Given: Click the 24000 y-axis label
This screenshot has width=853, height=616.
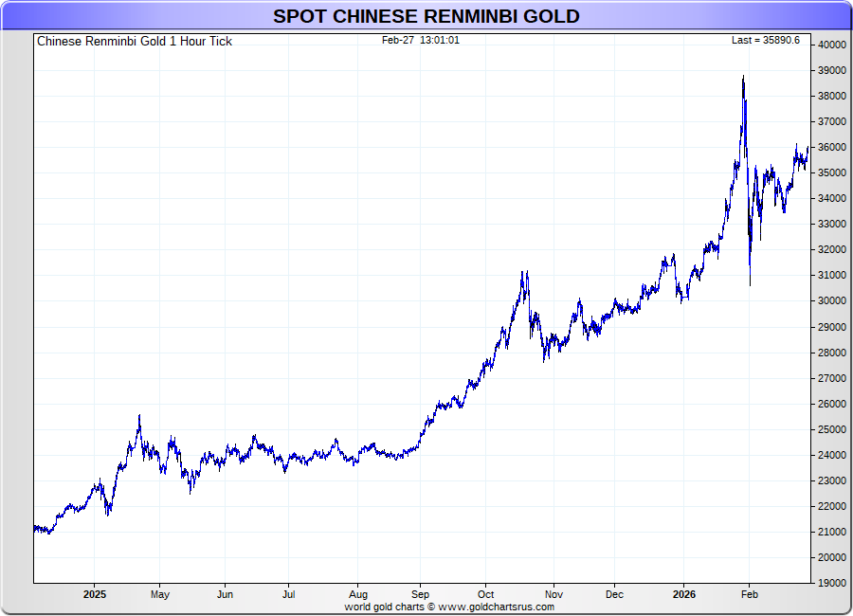Looking at the screenshot, I should coord(832,455).
